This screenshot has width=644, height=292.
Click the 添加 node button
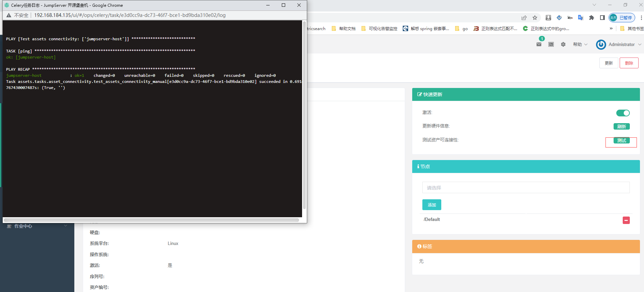(431, 205)
